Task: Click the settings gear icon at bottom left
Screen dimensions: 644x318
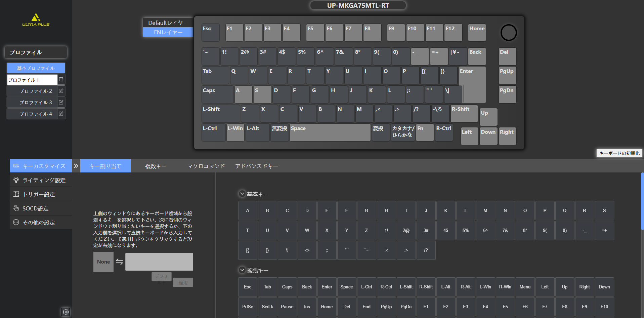Action: coord(66,312)
